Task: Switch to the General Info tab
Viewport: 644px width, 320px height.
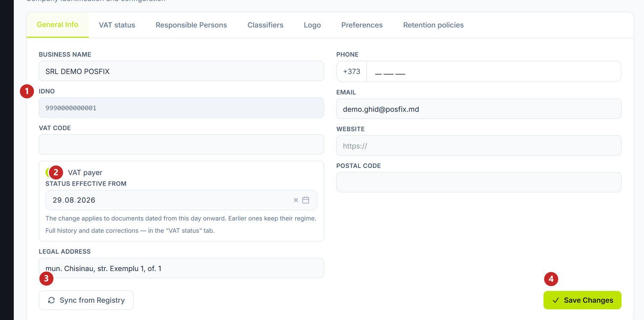Action: [58, 25]
